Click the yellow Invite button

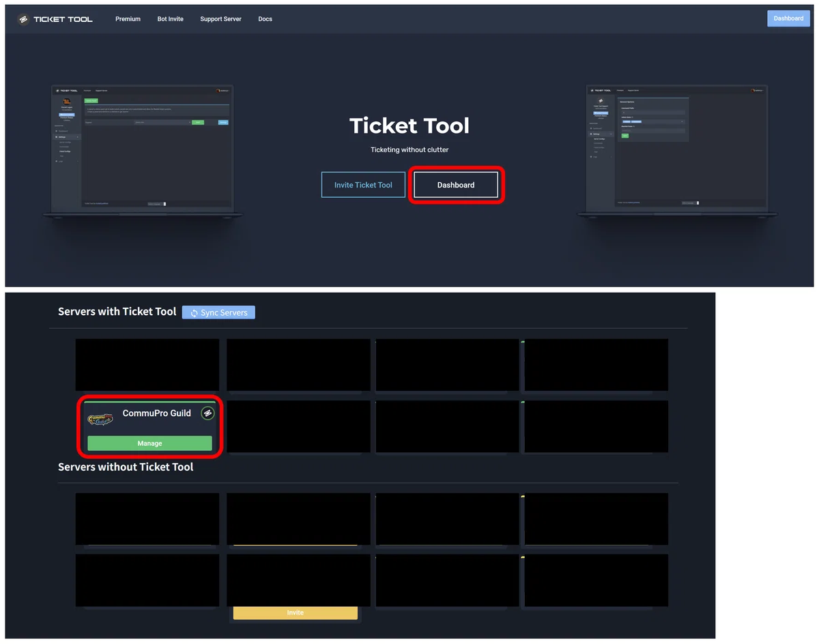pos(295,613)
